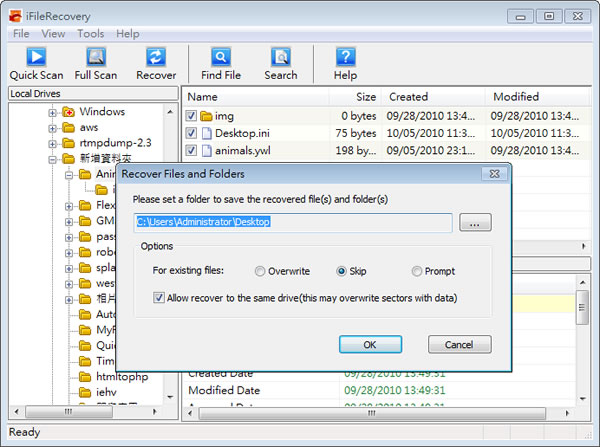This screenshot has width=600, height=447.
Task: Open the View menu
Action: pyautogui.click(x=53, y=34)
